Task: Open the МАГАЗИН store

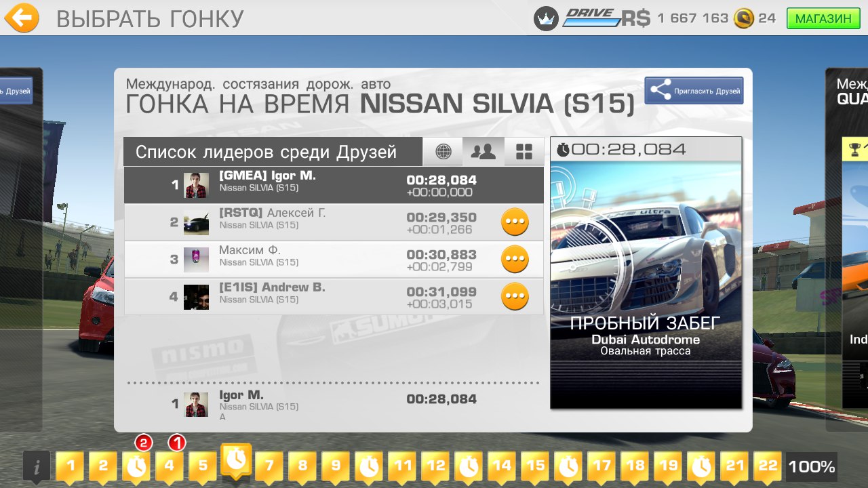Action: click(823, 18)
